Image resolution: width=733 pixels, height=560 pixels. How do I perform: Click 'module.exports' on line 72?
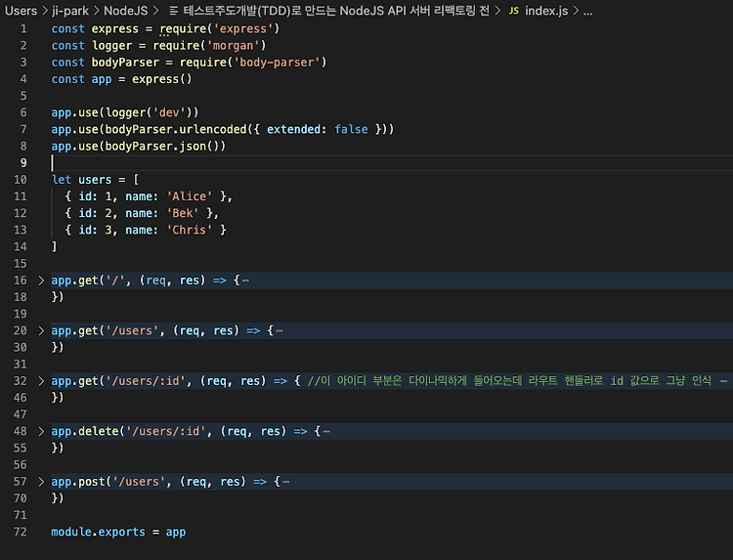pyautogui.click(x=98, y=532)
